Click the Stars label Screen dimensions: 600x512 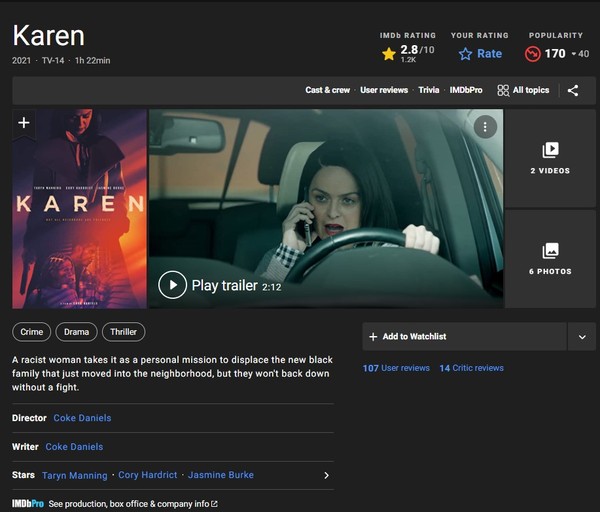(23, 475)
